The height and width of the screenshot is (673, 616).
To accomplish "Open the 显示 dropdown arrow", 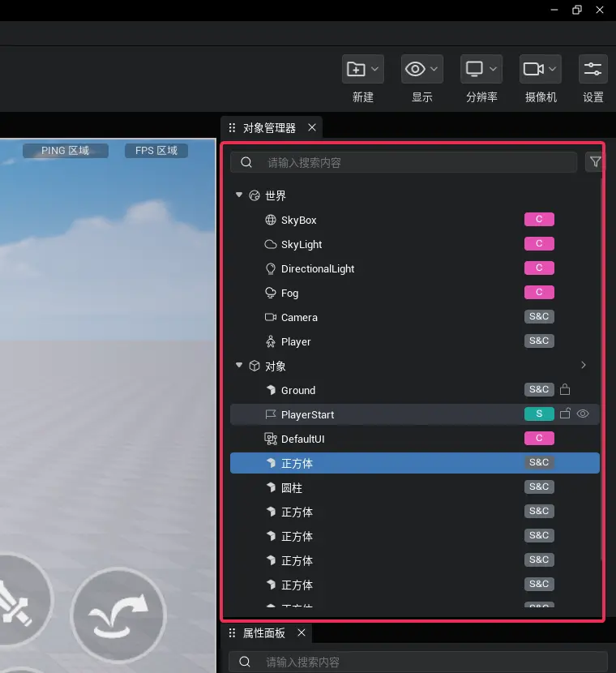I will pyautogui.click(x=434, y=69).
